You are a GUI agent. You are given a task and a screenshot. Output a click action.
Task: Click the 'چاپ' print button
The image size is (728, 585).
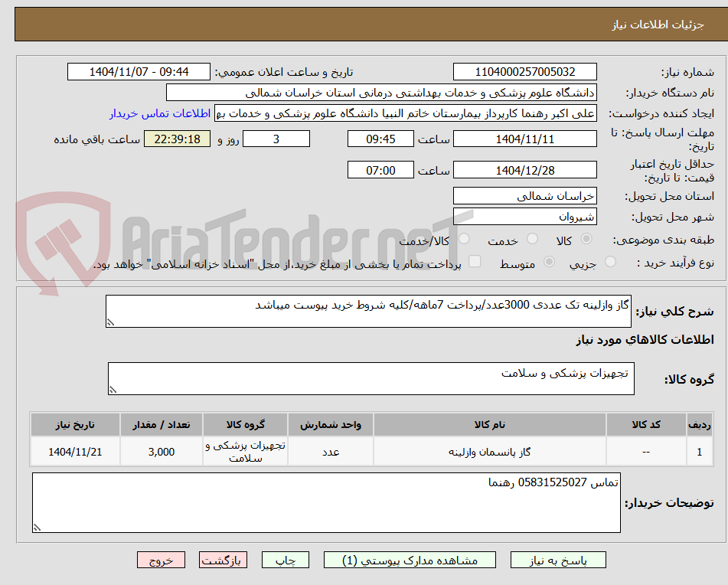tap(285, 560)
